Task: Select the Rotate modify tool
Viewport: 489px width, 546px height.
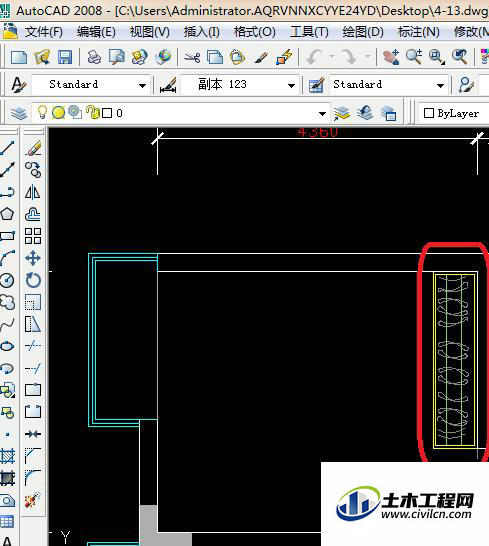Action: click(33, 280)
